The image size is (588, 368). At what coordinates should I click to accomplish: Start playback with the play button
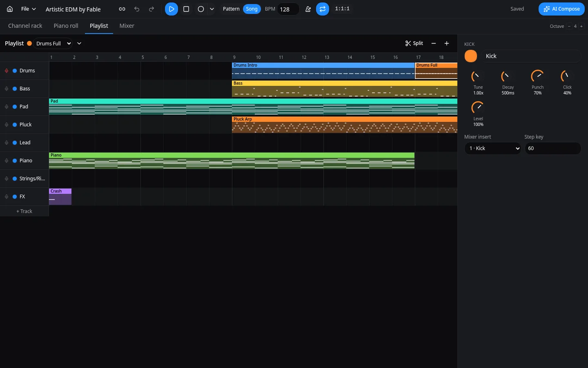[171, 9]
